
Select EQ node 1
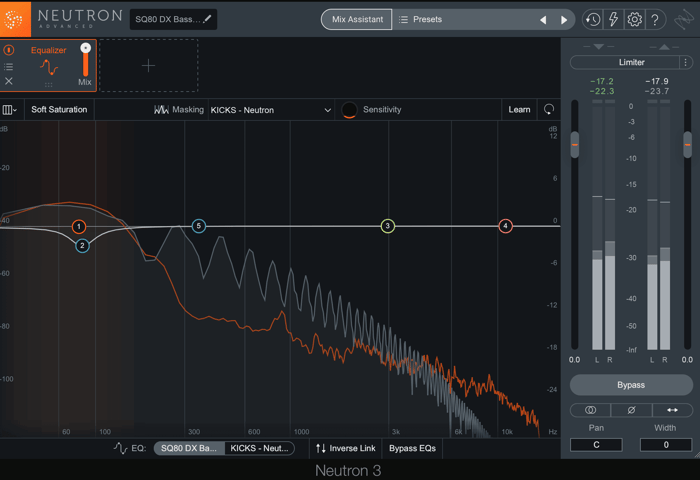pos(79,227)
